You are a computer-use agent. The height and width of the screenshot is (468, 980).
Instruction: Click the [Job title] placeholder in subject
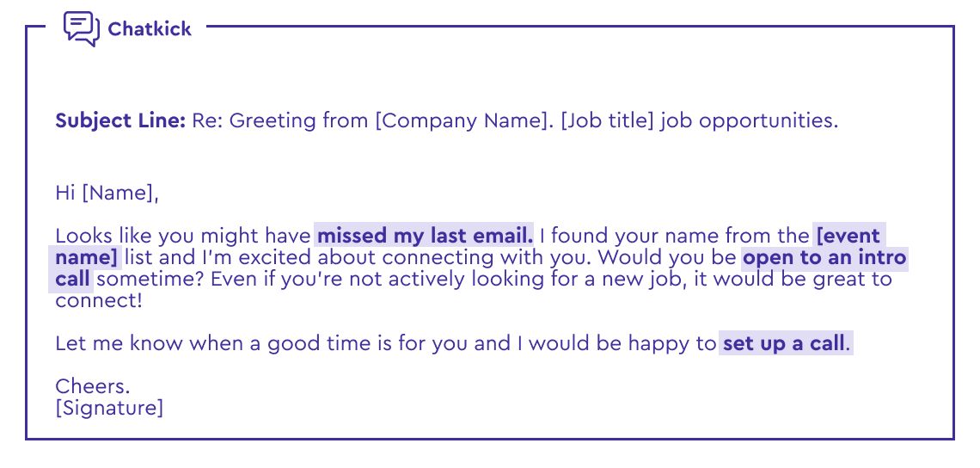coord(608,120)
